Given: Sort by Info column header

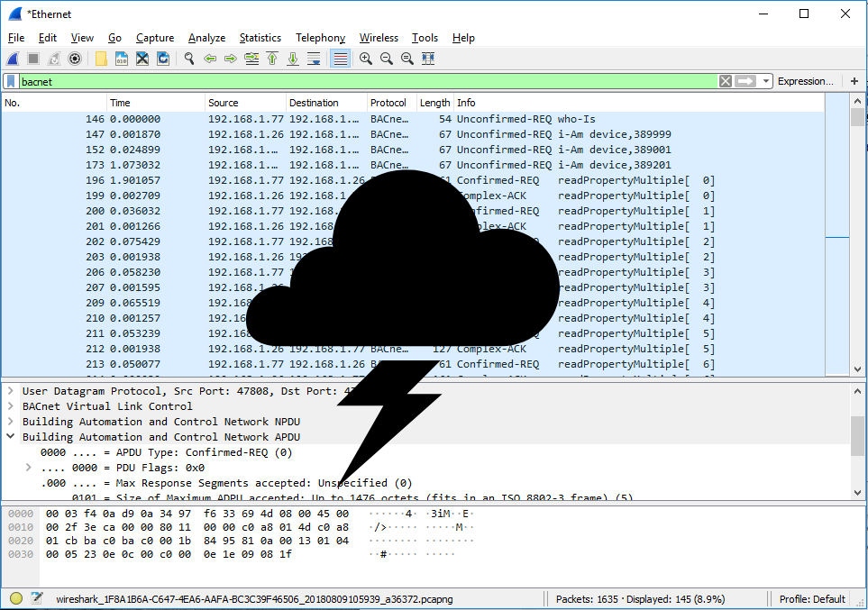Looking at the screenshot, I should [639, 103].
